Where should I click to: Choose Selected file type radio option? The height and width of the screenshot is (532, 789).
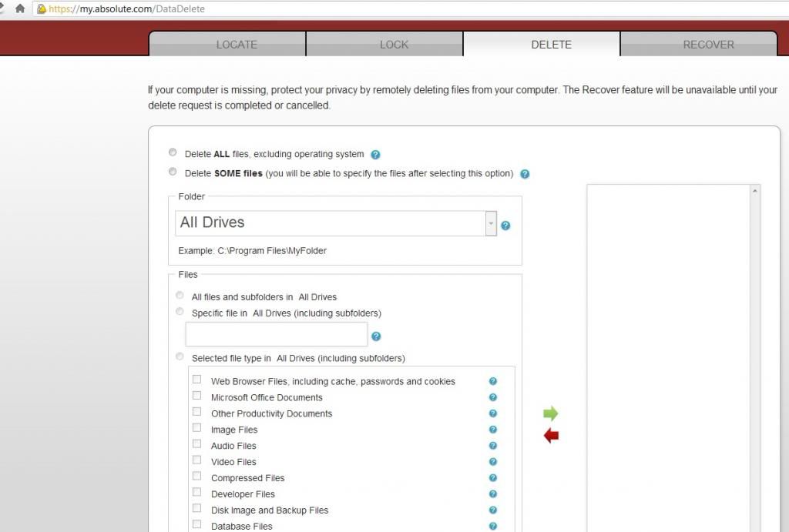[x=180, y=356]
